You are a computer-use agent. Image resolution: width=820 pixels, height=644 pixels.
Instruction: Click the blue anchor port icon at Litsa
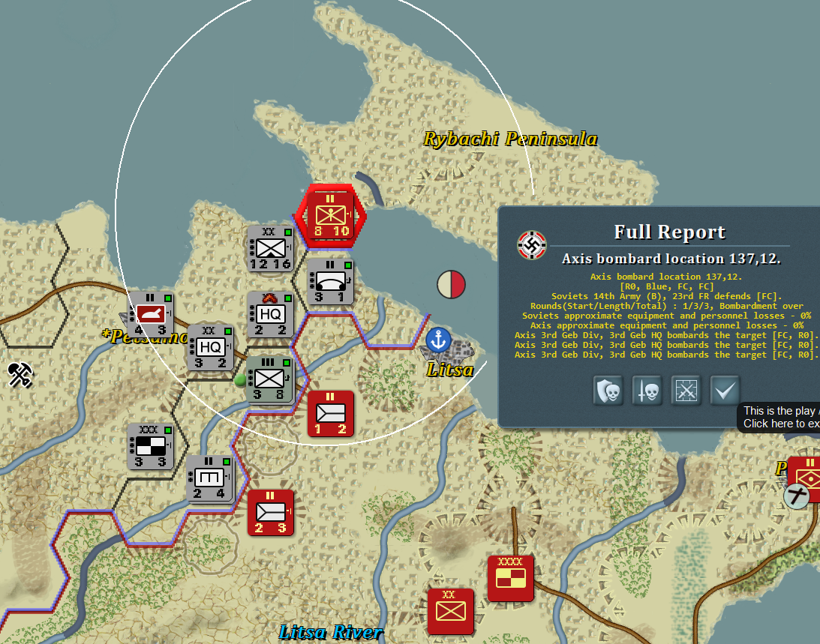438,340
